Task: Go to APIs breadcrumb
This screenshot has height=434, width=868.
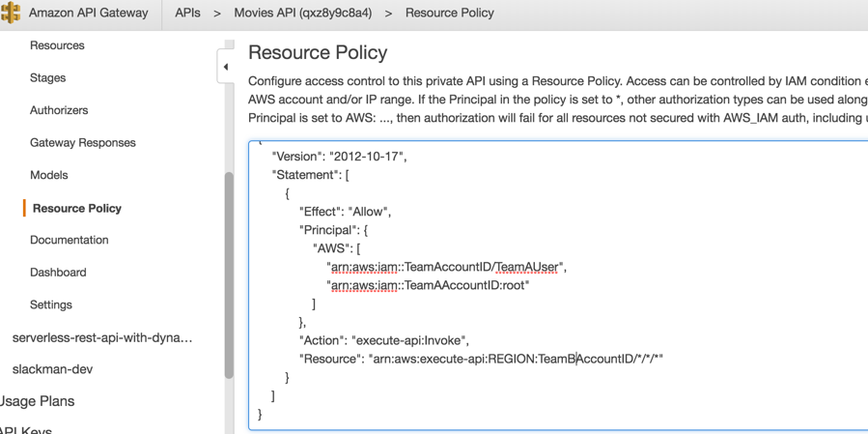Action: (x=187, y=13)
